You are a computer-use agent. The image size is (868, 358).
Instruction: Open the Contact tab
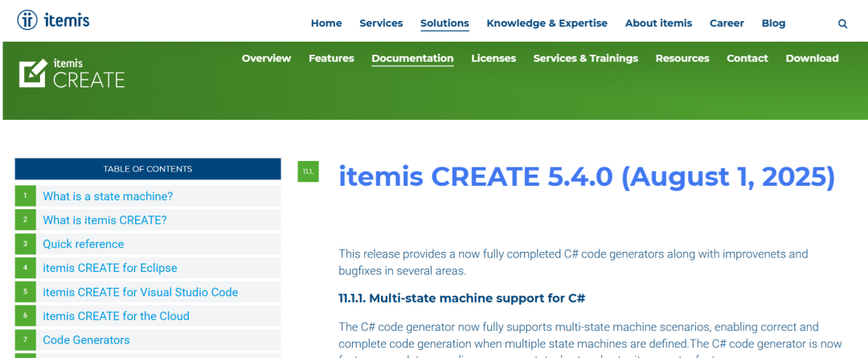pos(747,58)
